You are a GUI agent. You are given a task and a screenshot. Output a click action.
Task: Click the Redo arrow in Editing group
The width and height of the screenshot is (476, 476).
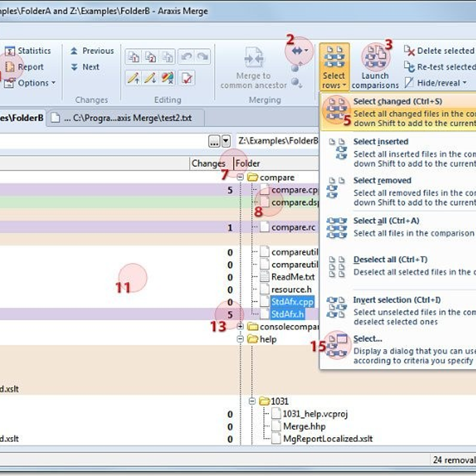(203, 57)
